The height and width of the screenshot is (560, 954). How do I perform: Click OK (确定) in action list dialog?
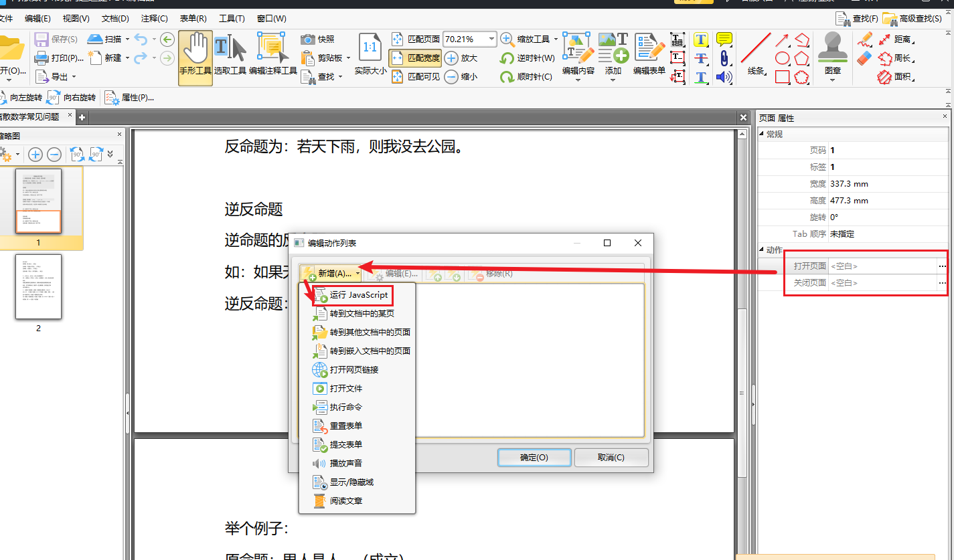(x=534, y=458)
